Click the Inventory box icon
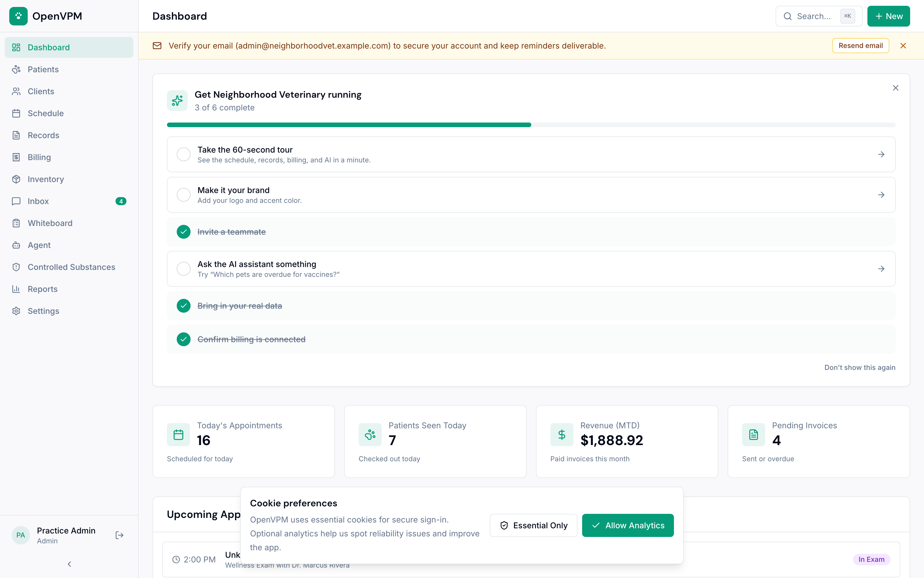 [x=16, y=179]
